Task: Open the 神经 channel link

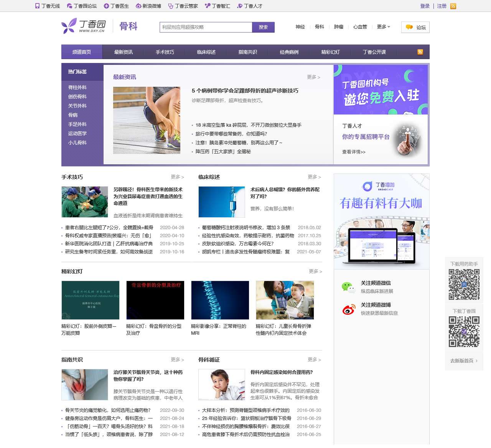Action: (x=300, y=27)
